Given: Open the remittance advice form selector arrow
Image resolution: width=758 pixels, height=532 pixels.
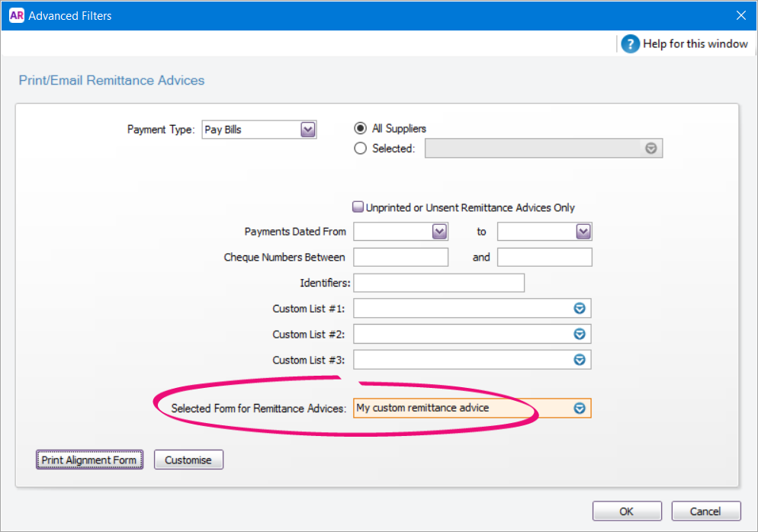Looking at the screenshot, I should pos(579,409).
